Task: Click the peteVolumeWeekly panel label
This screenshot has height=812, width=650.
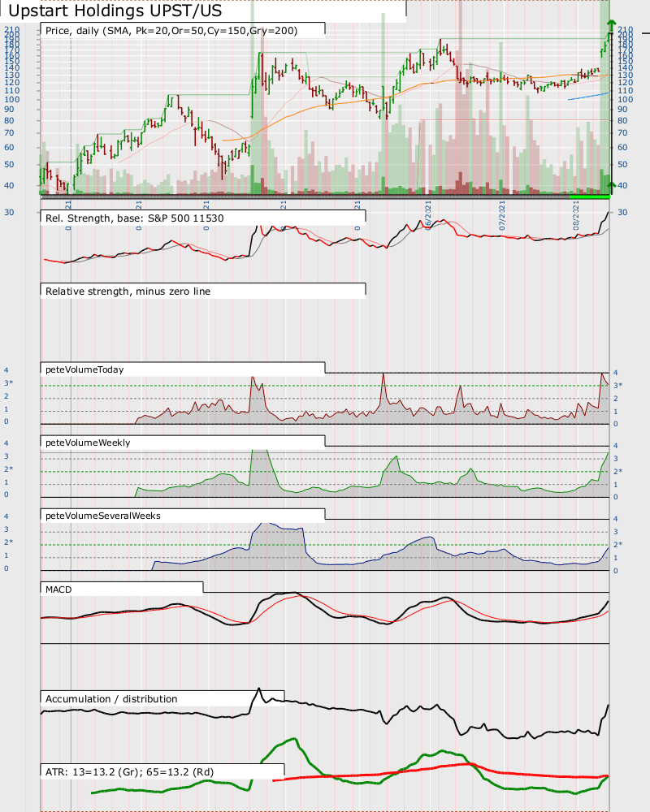Action: coord(88,443)
